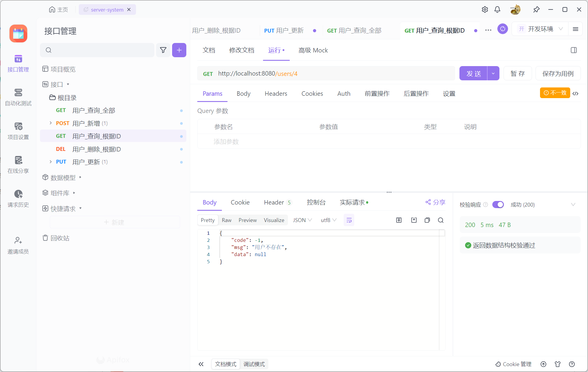Toggle the 校验响应 switch

[498, 205]
